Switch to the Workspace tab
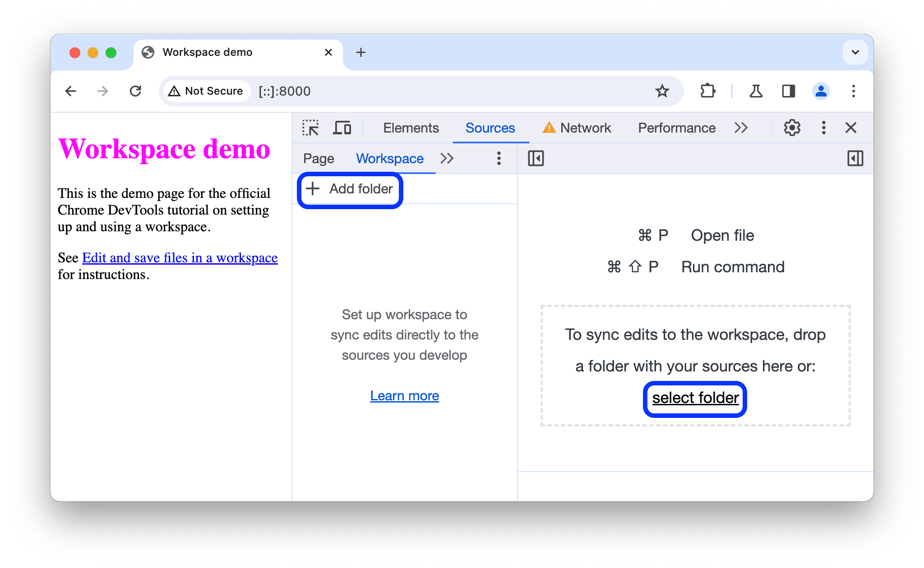The height and width of the screenshot is (568, 924). pyautogui.click(x=389, y=158)
